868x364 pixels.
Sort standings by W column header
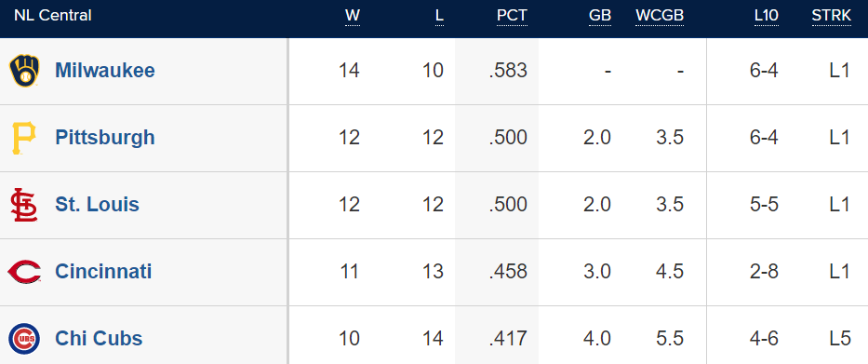[353, 16]
